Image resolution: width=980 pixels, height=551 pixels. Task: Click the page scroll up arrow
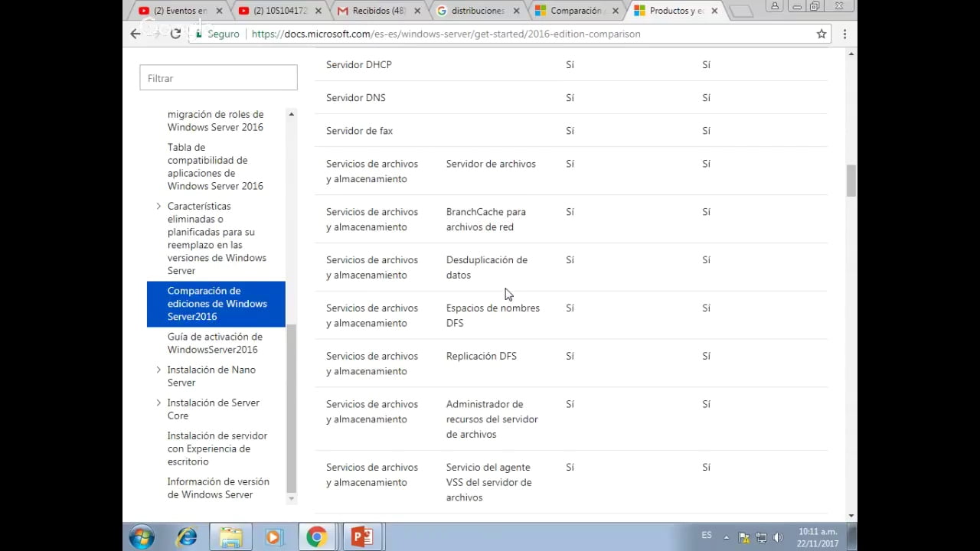851,54
